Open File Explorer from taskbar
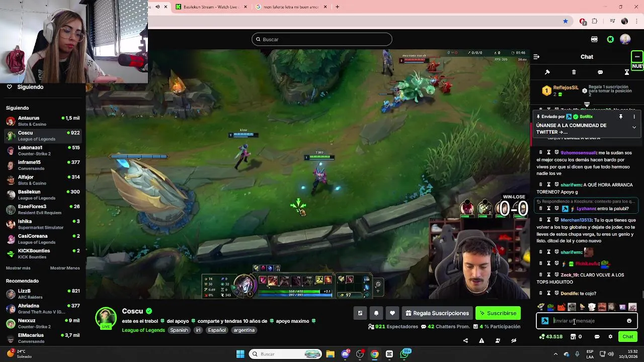 click(330, 354)
